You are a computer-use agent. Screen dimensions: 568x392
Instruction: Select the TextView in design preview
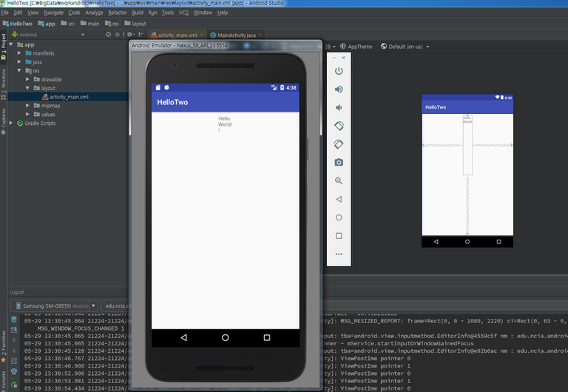pyautogui.click(x=467, y=145)
